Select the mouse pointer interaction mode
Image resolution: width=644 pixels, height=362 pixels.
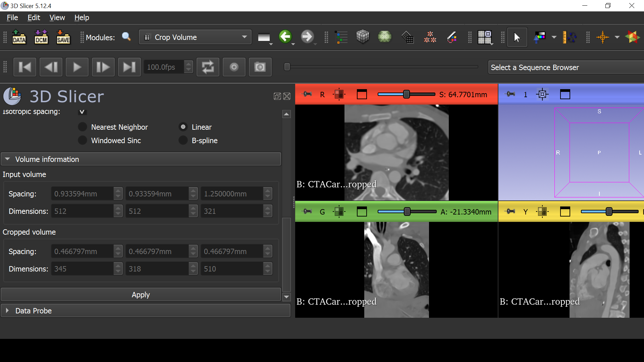click(517, 37)
